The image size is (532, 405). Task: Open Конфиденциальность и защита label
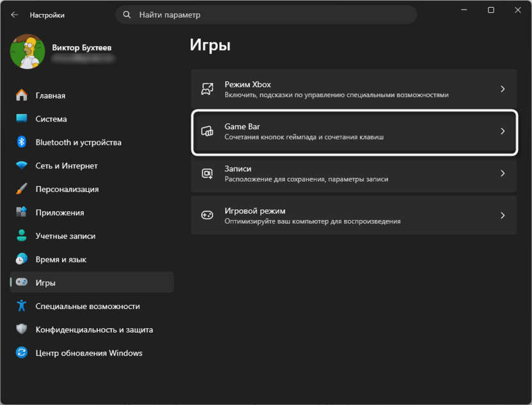[95, 330]
